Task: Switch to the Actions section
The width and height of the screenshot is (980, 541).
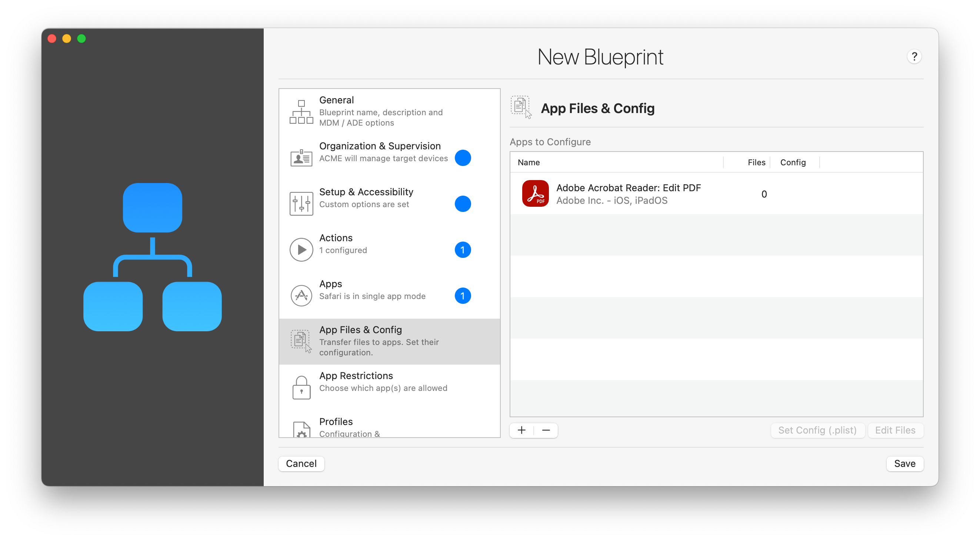Action: click(x=389, y=249)
